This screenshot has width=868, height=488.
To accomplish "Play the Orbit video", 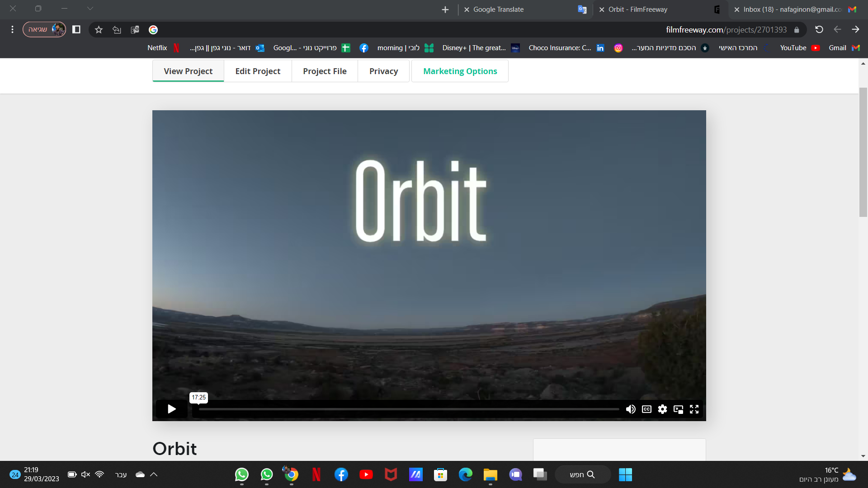I will pyautogui.click(x=171, y=409).
